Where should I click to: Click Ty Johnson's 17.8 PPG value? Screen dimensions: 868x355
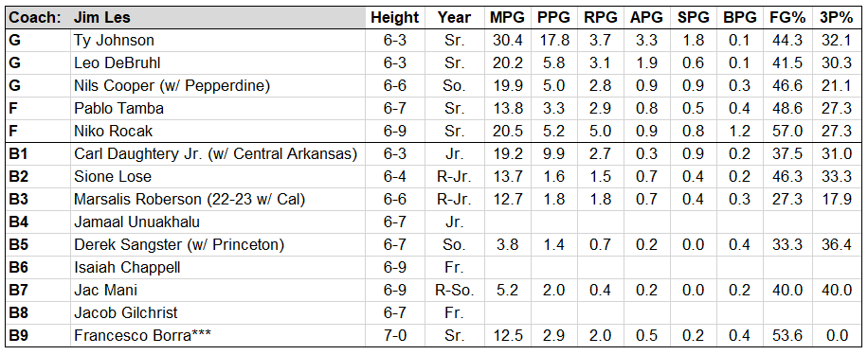coord(554,41)
